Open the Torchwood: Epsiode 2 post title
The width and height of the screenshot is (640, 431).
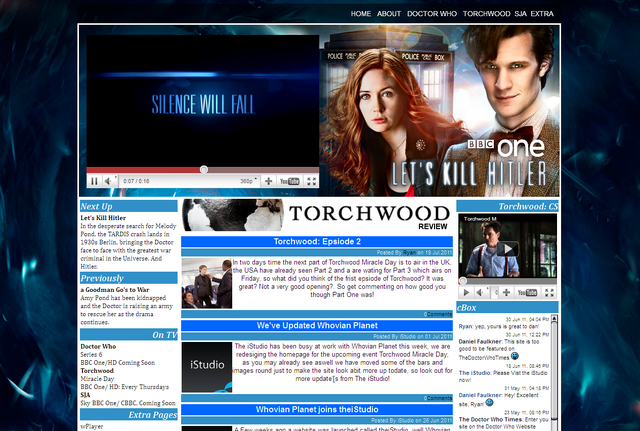click(317, 242)
